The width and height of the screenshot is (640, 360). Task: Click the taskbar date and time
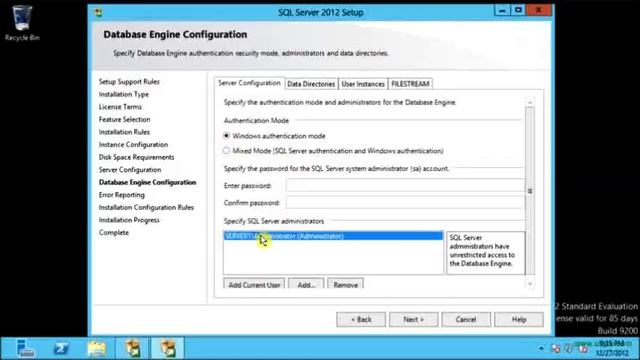(x=612, y=348)
